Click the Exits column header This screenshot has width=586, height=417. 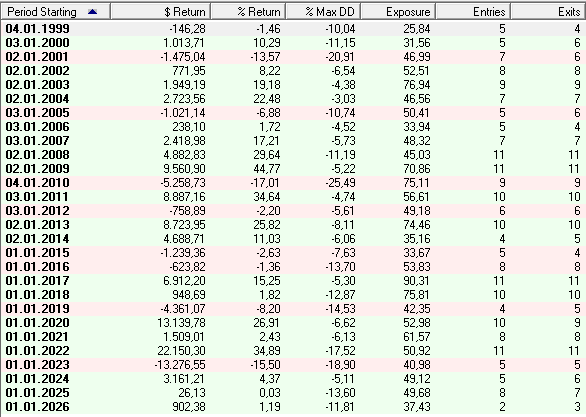[x=548, y=12]
